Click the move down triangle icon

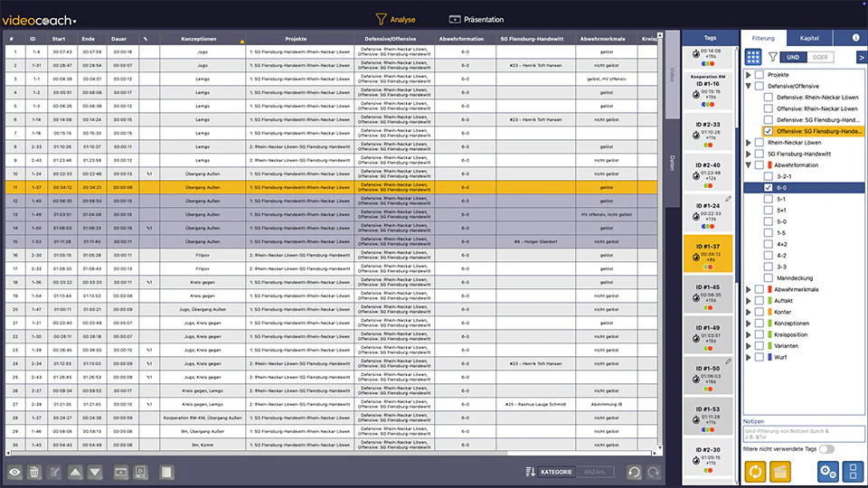tap(95, 472)
